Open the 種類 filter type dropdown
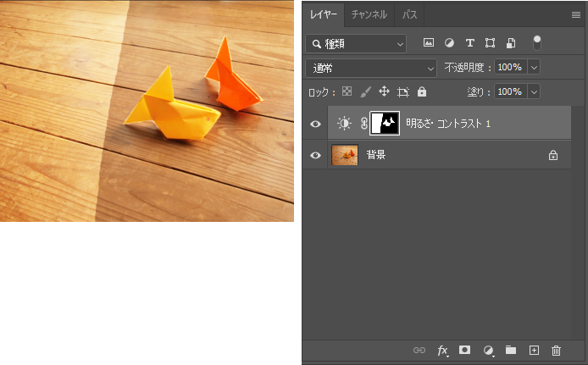Viewport: 588px width, 365px height. point(356,43)
